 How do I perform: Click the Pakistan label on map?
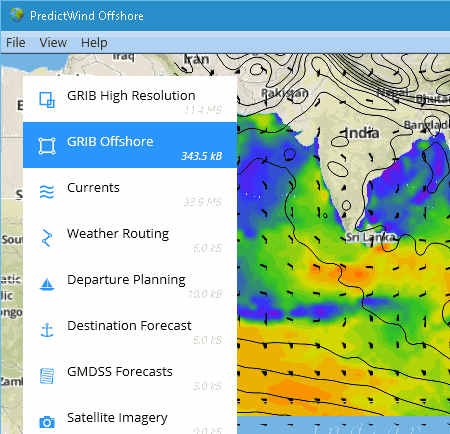click(x=284, y=93)
